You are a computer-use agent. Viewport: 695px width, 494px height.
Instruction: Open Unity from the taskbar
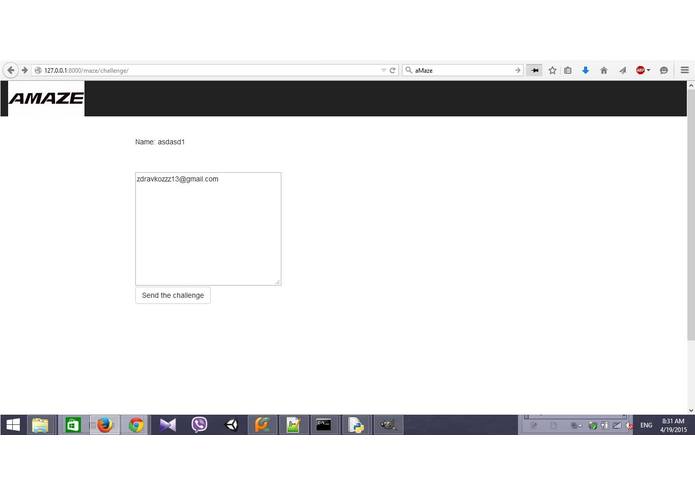(231, 425)
